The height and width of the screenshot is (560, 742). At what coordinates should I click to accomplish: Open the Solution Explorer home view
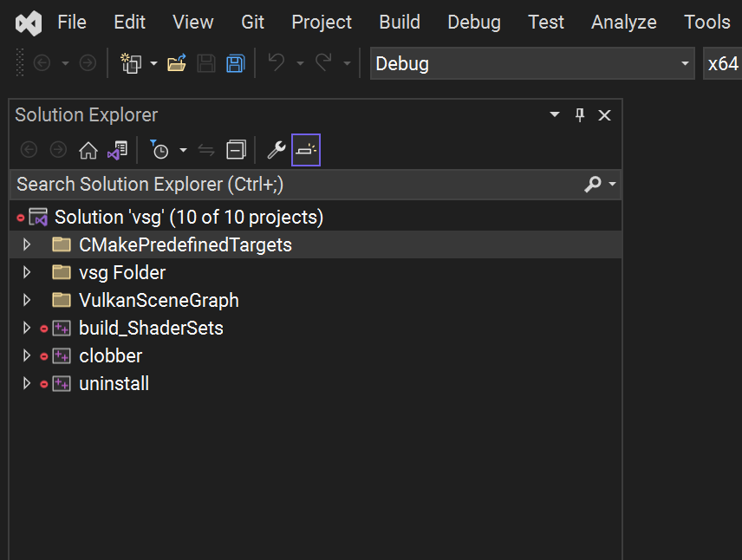tap(88, 149)
